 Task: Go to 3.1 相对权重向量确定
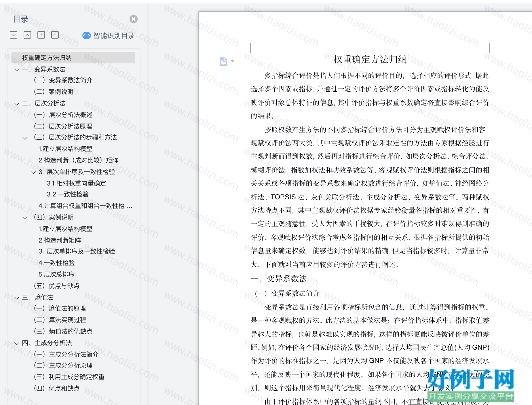76,183
